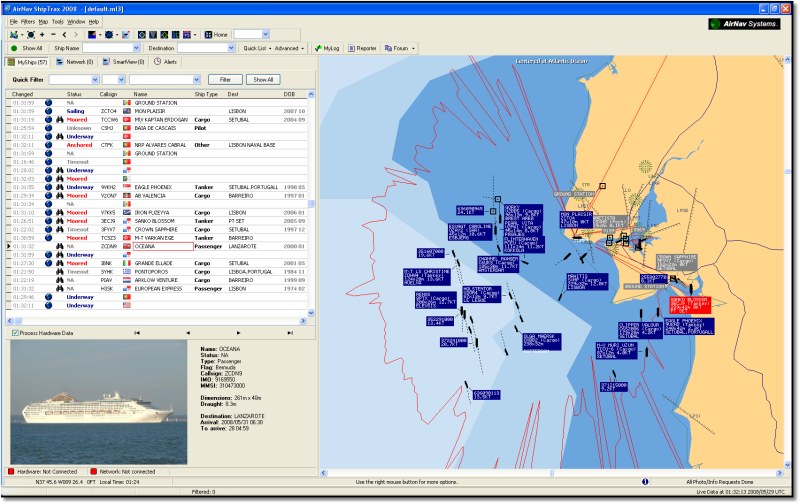Sort list by Callsign column header

tap(108, 94)
